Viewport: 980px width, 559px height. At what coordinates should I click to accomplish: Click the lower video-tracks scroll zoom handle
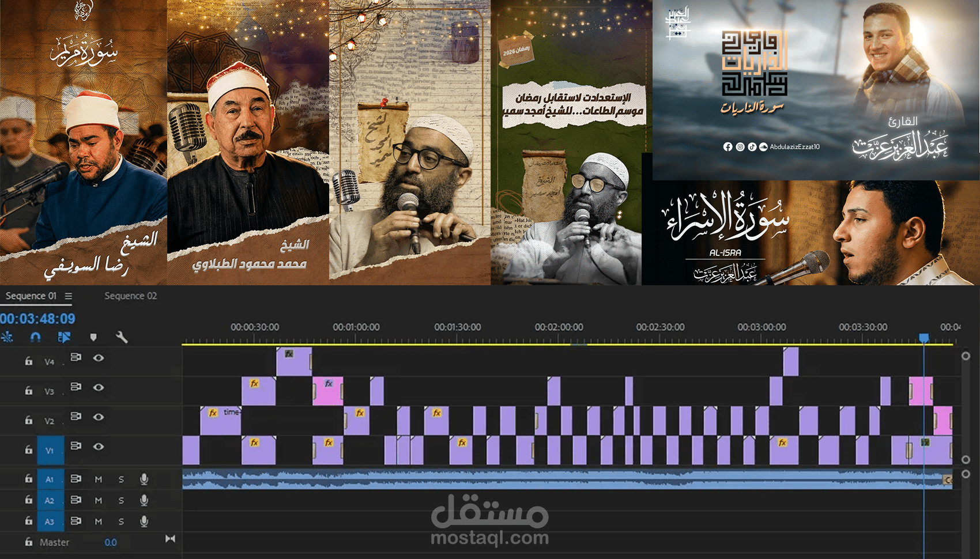pyautogui.click(x=966, y=459)
